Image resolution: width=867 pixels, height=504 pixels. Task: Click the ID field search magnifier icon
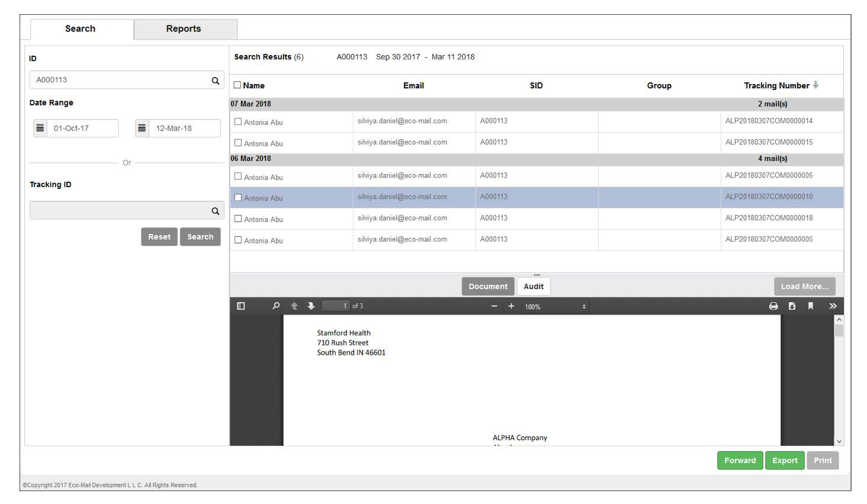point(216,81)
